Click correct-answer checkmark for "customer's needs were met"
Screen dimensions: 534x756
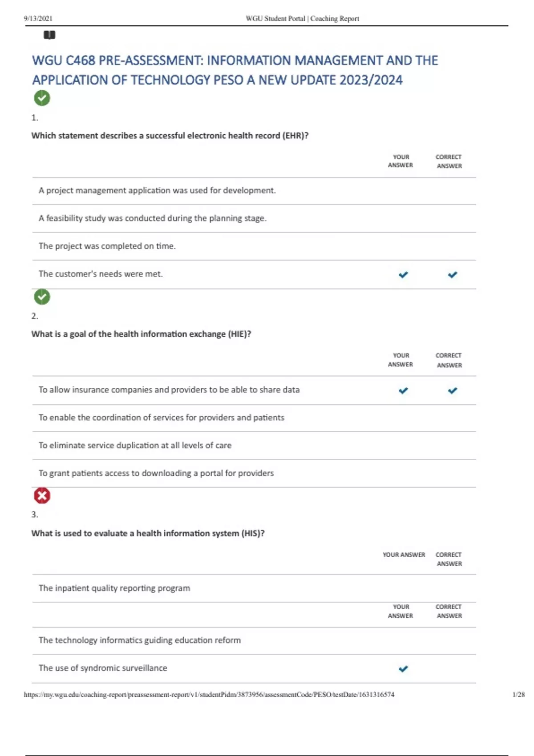(x=453, y=275)
